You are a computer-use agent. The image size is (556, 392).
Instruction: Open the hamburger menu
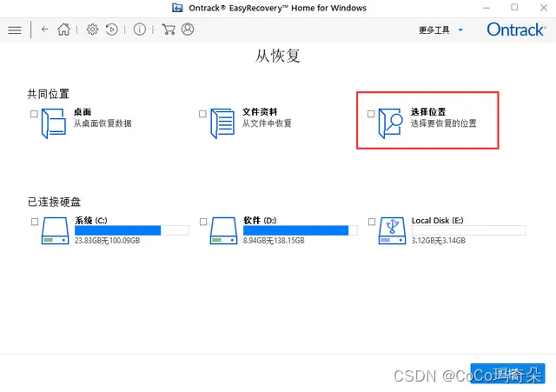pyautogui.click(x=15, y=30)
